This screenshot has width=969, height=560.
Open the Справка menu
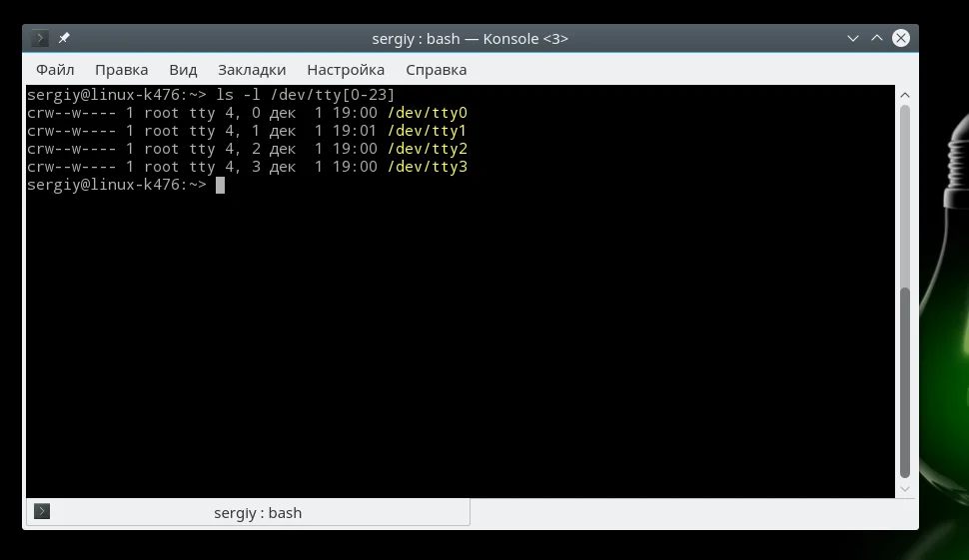(436, 70)
